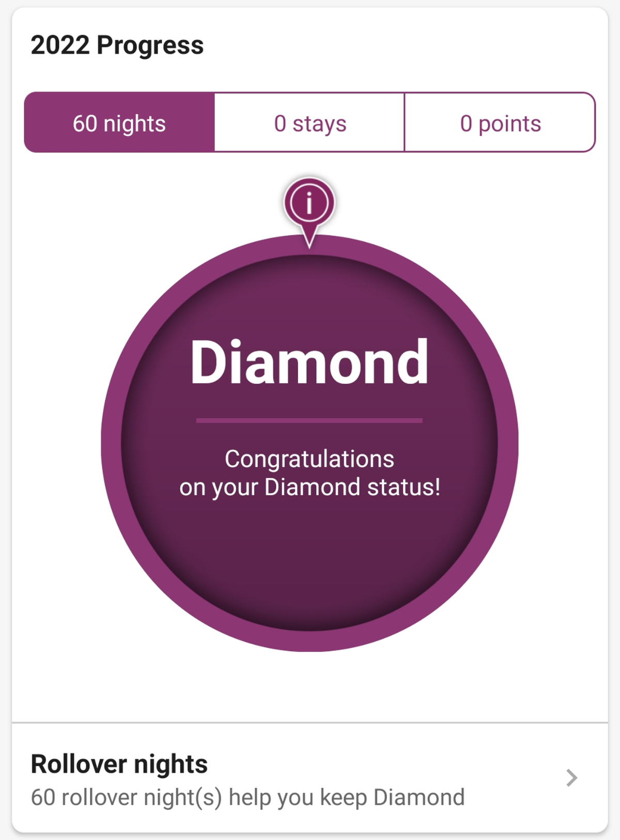Click the 2022 Progress heading

[x=117, y=45]
